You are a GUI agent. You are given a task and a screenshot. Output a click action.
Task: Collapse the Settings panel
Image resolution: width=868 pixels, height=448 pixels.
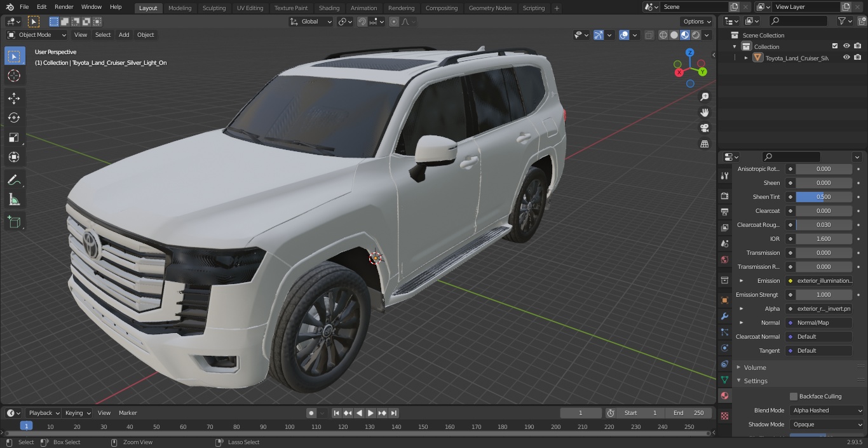755,381
